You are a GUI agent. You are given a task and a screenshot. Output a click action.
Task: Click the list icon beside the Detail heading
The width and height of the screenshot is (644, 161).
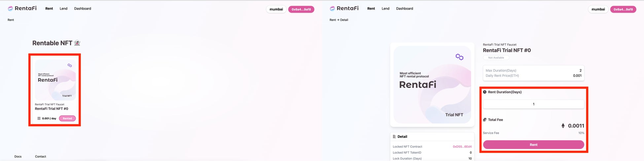click(x=394, y=137)
